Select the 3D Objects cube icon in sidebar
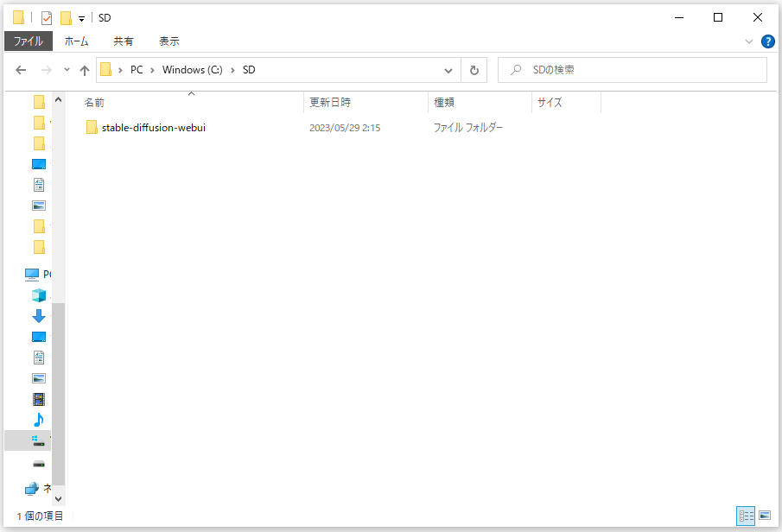This screenshot has width=782, height=532. pyautogui.click(x=39, y=295)
